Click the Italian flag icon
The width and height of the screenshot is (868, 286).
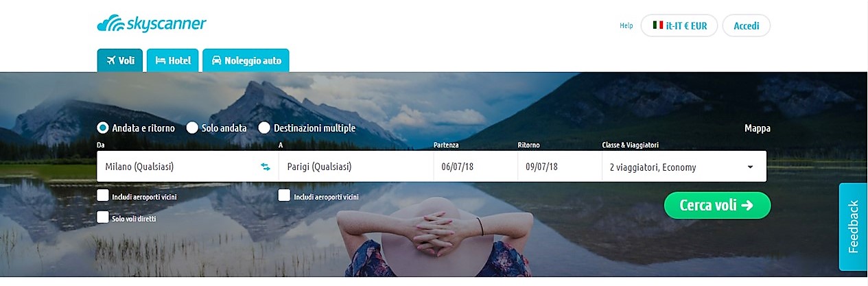pyautogui.click(x=658, y=25)
